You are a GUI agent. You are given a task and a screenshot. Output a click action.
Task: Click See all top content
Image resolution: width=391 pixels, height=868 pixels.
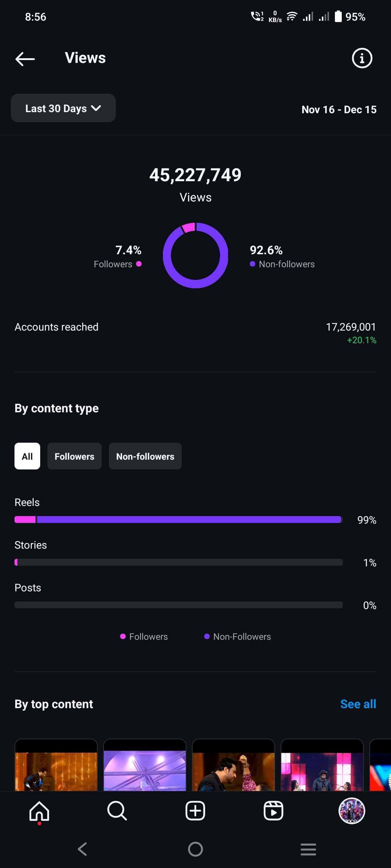(358, 704)
